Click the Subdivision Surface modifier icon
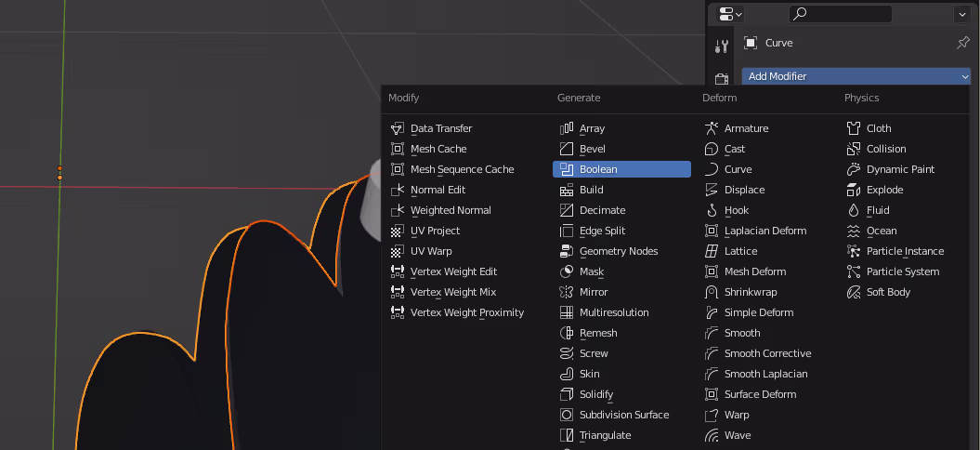 point(567,415)
